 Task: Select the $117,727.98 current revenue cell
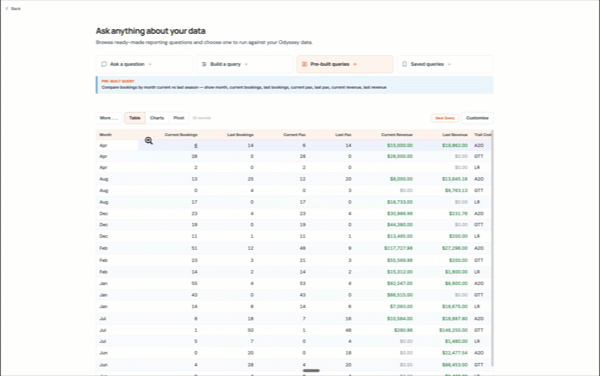398,248
